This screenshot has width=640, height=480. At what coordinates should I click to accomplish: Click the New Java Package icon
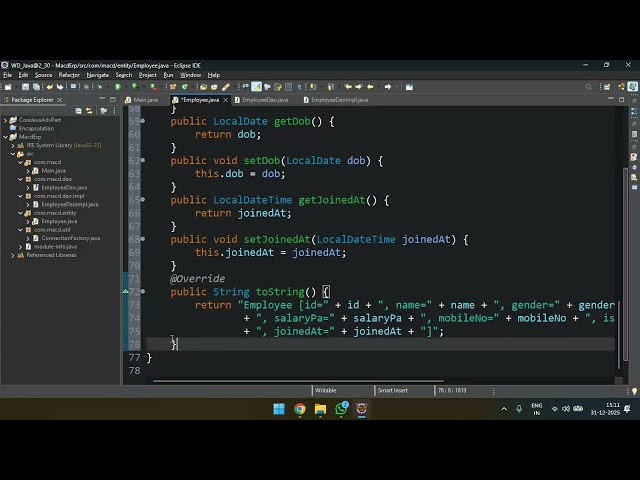point(173,87)
